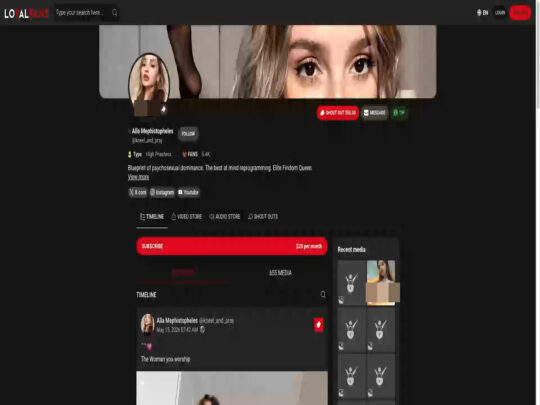Click the green Tip button

coord(399,113)
